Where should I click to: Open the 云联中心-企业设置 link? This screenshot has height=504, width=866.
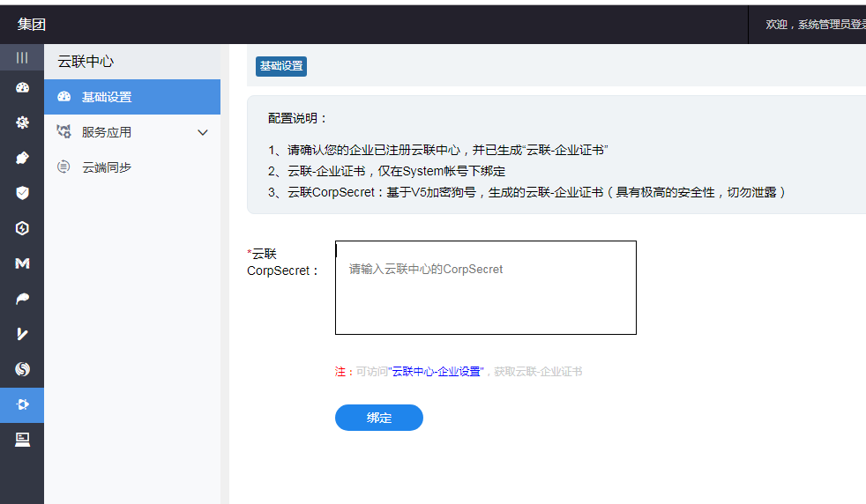437,372
